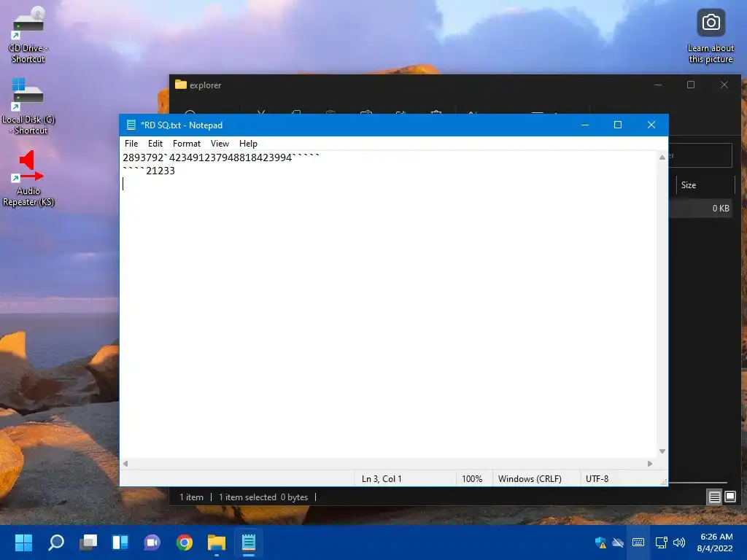
Task: Click the Notepad taskbar icon
Action: 249,542
